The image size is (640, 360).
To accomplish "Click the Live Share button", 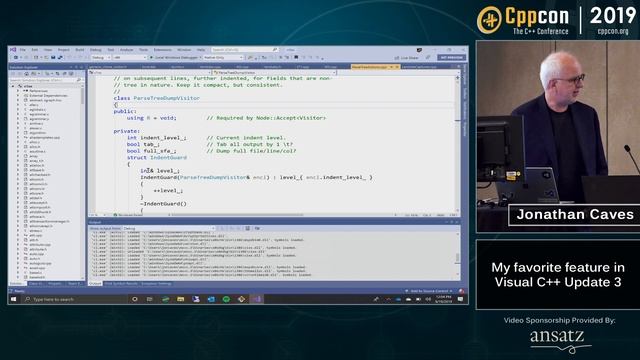I will click(407, 58).
